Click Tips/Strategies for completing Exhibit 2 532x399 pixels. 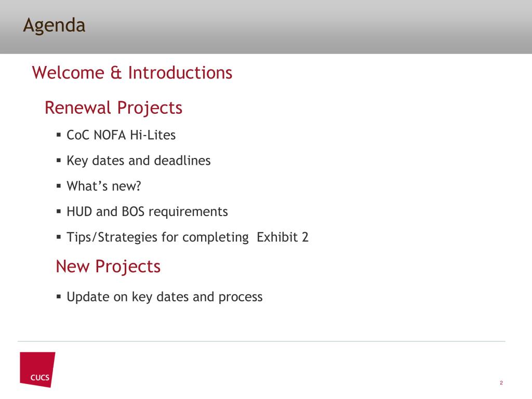[187, 237]
